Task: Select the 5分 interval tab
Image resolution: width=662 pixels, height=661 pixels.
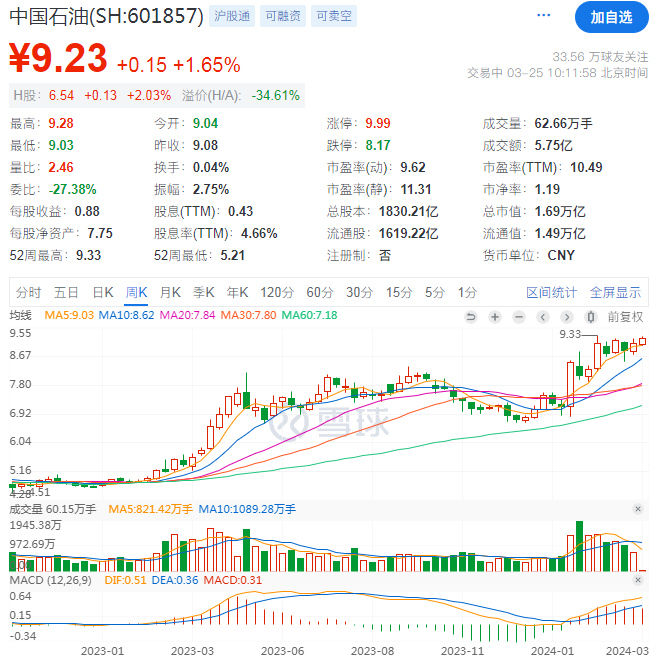Action: point(435,292)
